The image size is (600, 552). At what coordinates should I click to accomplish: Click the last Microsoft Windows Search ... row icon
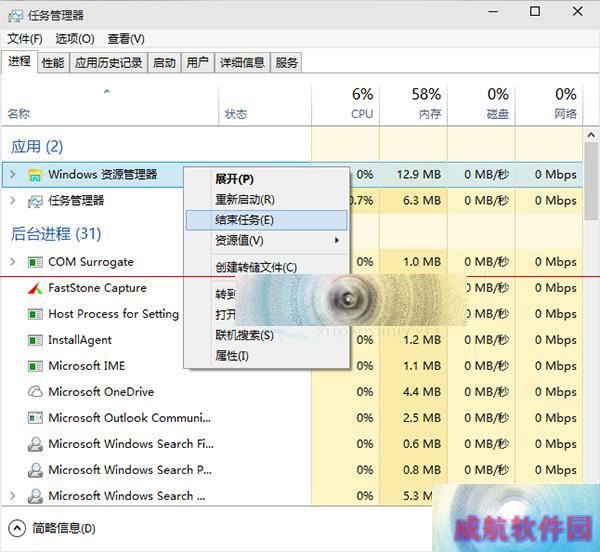(35, 496)
